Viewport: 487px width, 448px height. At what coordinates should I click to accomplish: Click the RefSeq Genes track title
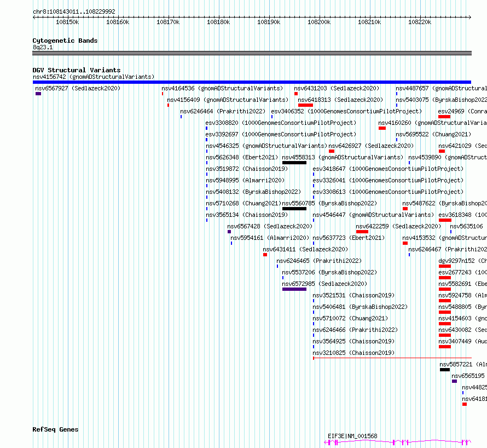pyautogui.click(x=56, y=429)
